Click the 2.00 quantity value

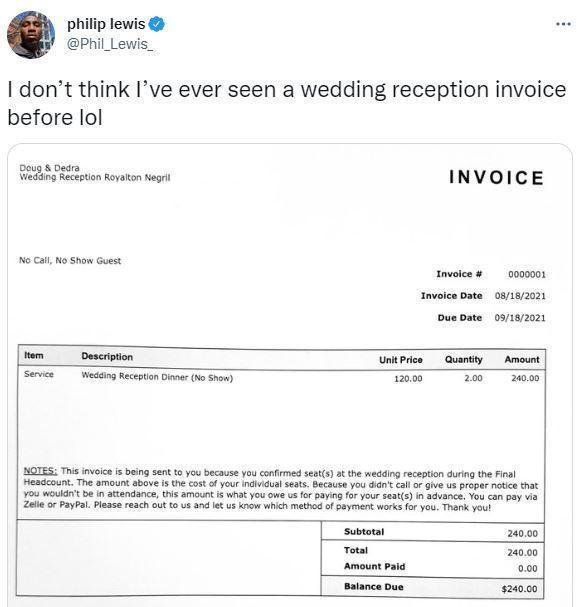(x=473, y=378)
